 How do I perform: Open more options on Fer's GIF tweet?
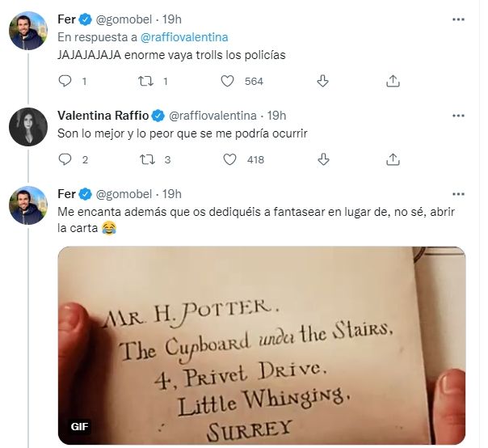click(458, 194)
